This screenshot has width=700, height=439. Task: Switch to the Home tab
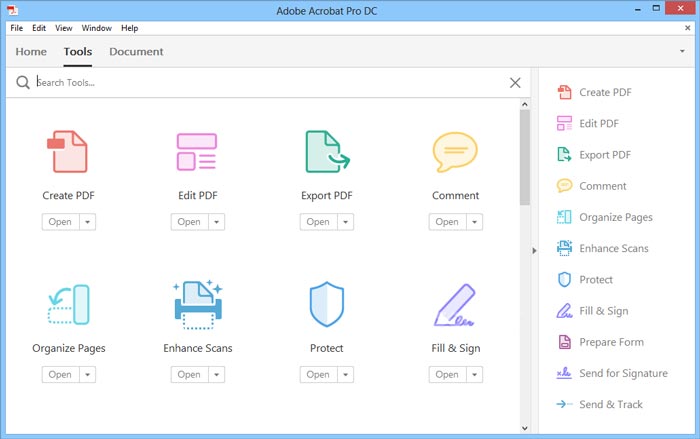pyautogui.click(x=31, y=51)
